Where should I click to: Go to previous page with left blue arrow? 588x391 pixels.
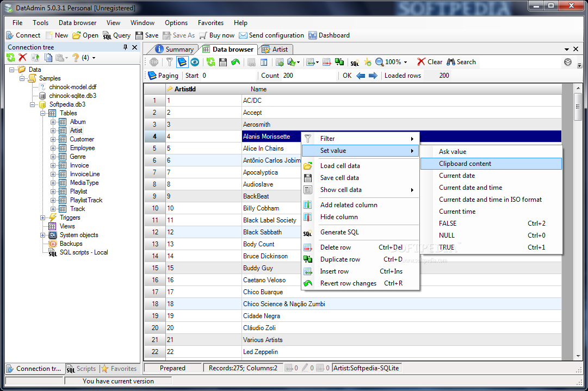361,76
